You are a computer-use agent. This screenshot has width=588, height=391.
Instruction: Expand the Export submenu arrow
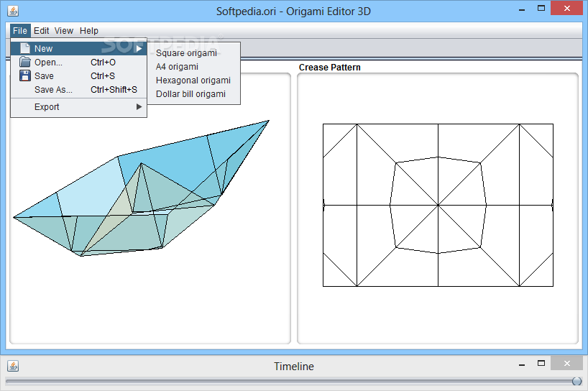(139, 107)
